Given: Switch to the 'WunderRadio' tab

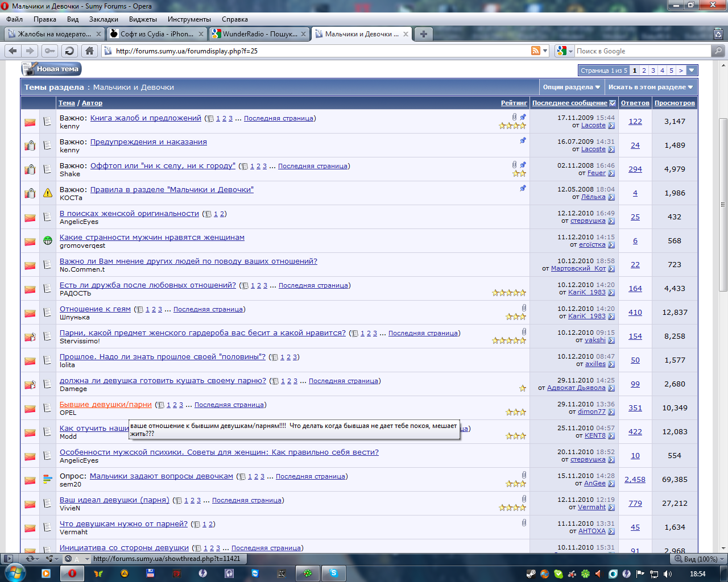Looking at the screenshot, I should [x=259, y=34].
